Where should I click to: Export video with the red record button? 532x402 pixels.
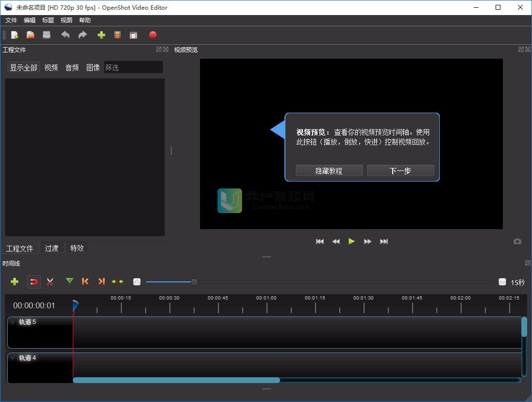pyautogui.click(x=153, y=35)
